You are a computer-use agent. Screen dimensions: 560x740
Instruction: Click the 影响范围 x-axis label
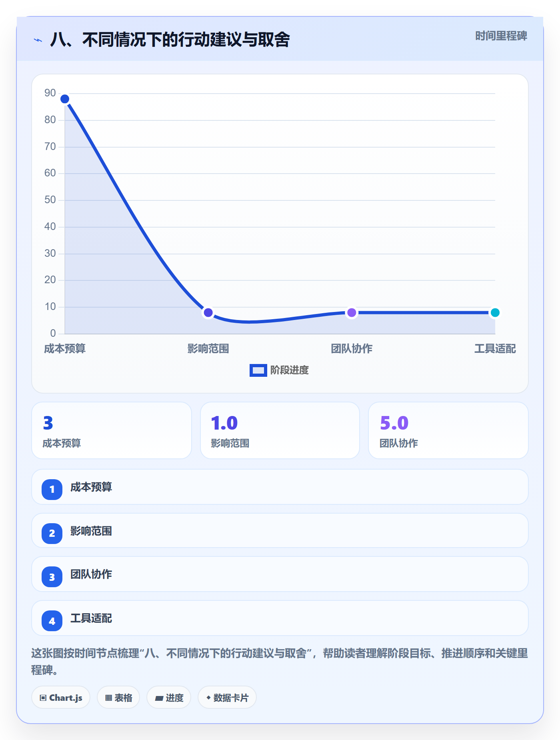click(208, 349)
